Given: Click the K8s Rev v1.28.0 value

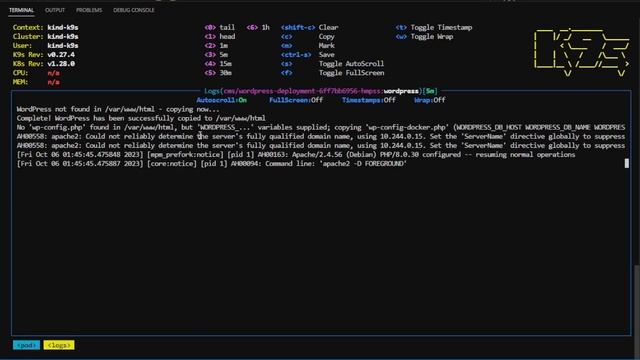Looking at the screenshot, I should tap(61, 64).
